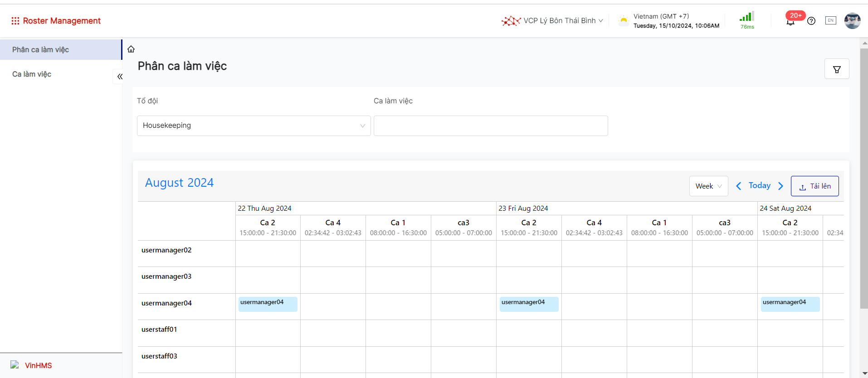Open the Week view dropdown
Viewport: 868px width, 378px height.
pyautogui.click(x=708, y=186)
